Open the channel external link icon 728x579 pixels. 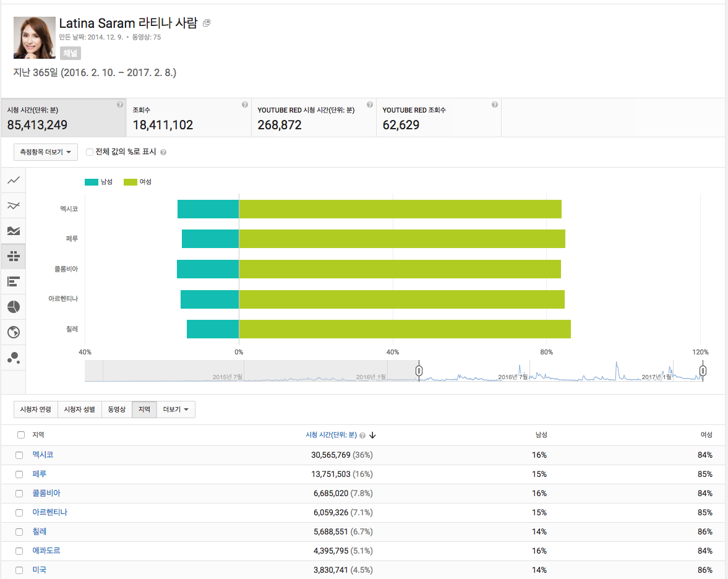point(207,23)
